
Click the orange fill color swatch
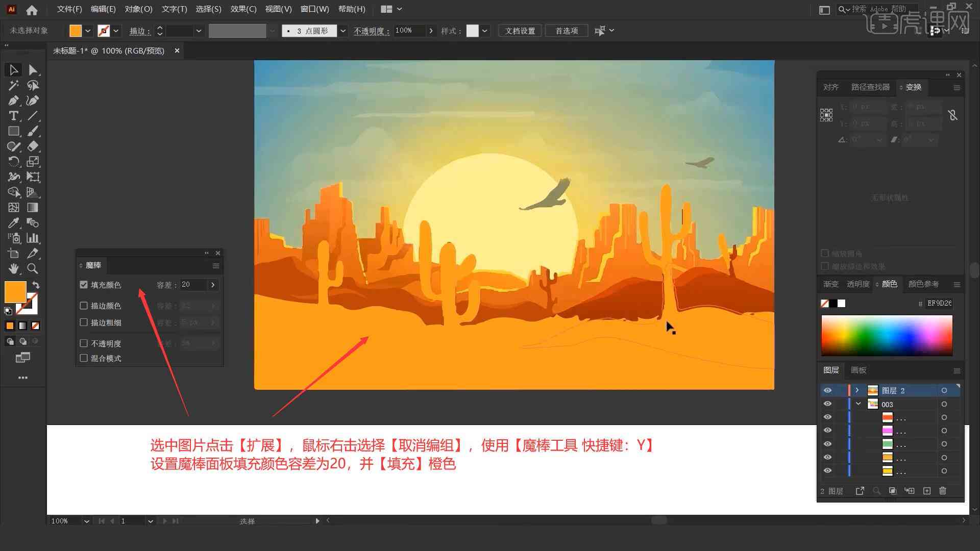click(x=15, y=291)
